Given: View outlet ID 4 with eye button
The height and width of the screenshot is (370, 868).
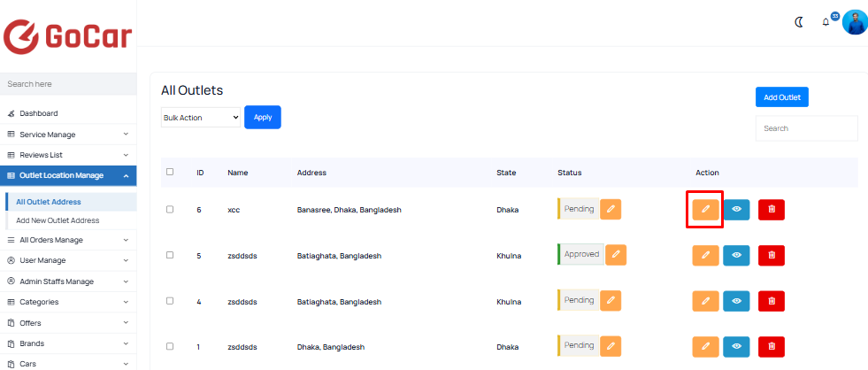Looking at the screenshot, I should (x=737, y=301).
